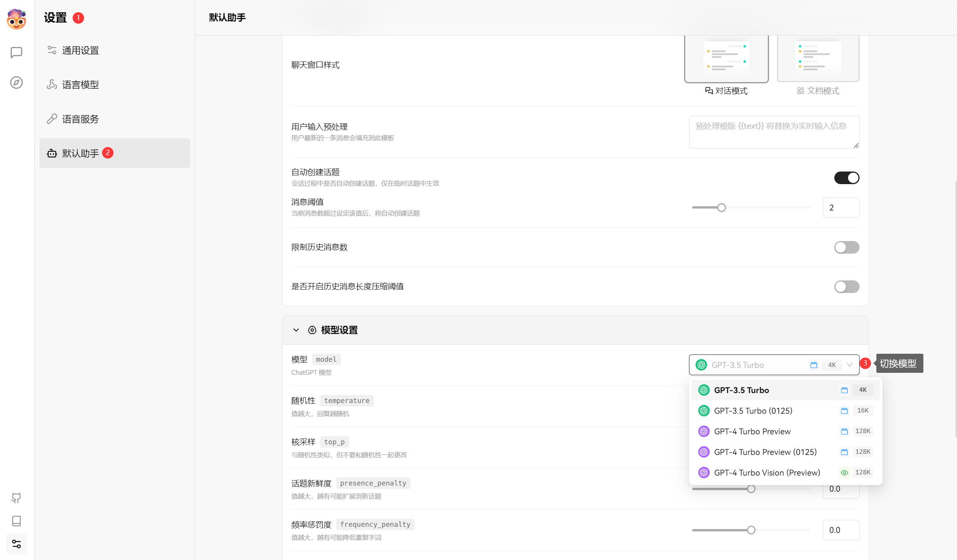Select the 文档模式 chat window style
This screenshot has width=957, height=560.
point(818,59)
